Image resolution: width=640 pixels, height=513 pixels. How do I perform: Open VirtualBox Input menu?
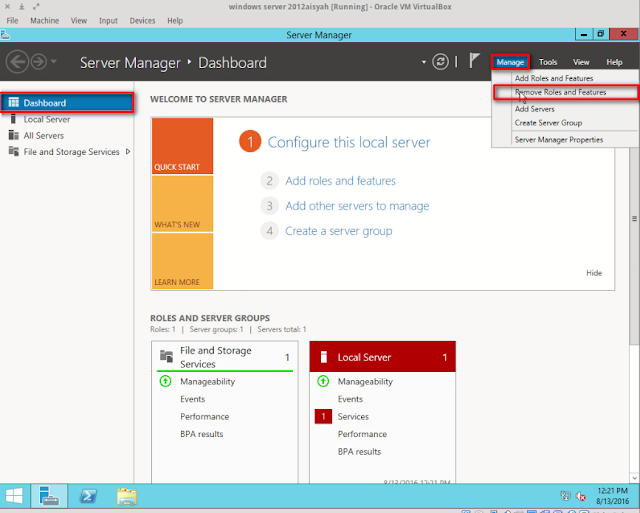pos(108,20)
